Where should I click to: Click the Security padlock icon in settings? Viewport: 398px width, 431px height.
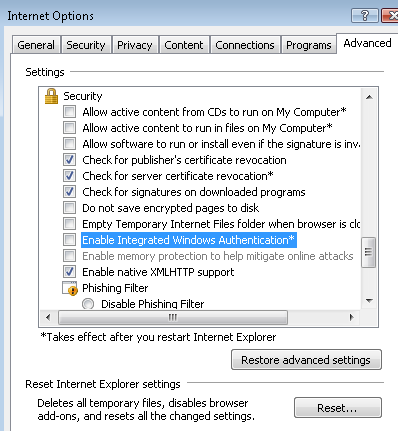coord(51,96)
